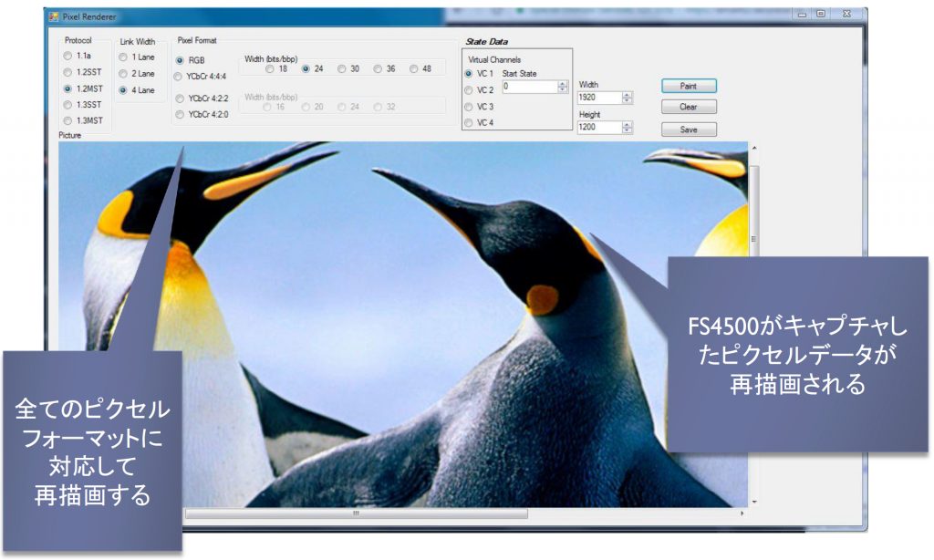934x560 pixels.
Task: Select virtual channel VC 2
Action: coord(468,90)
